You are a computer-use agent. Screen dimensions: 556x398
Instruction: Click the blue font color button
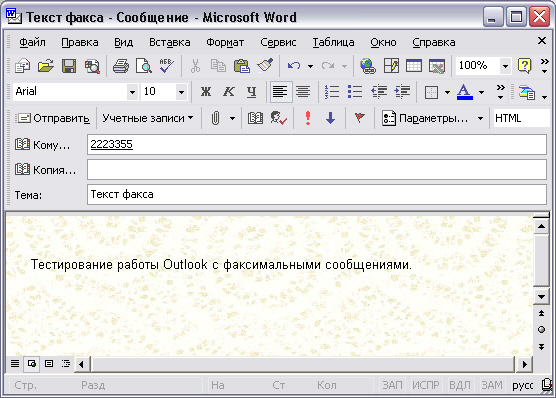(x=465, y=92)
